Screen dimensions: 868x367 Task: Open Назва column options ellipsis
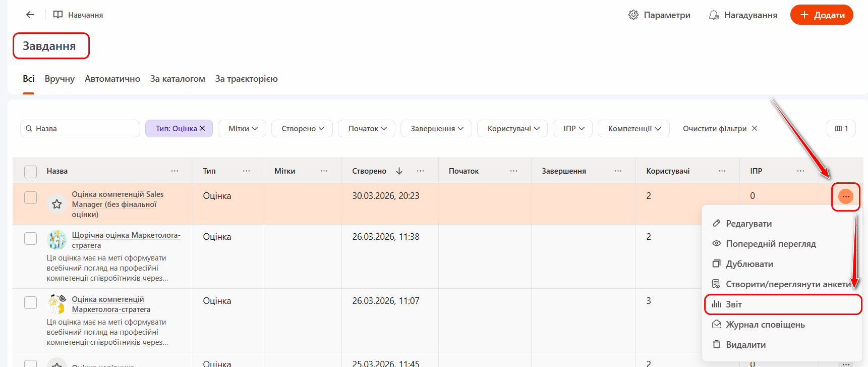click(175, 171)
